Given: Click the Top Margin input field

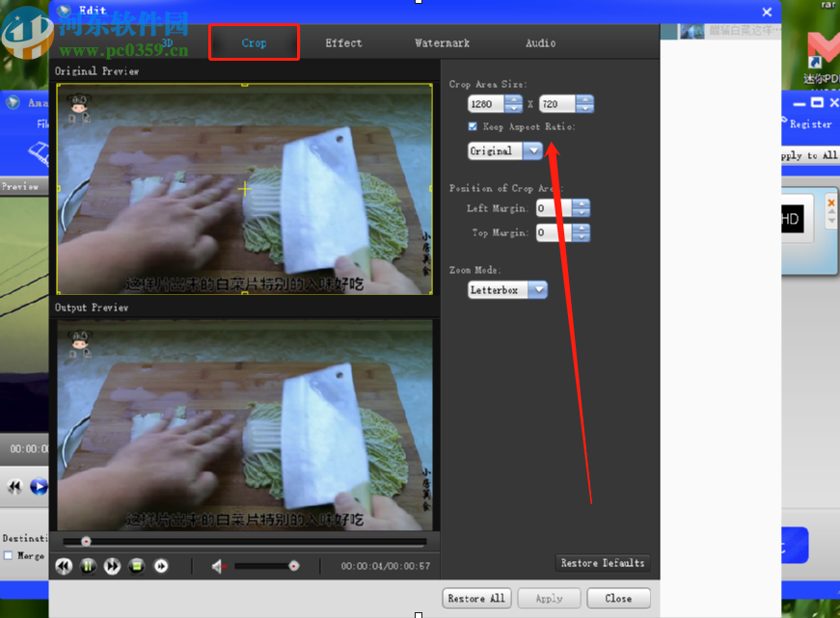Looking at the screenshot, I should (554, 232).
